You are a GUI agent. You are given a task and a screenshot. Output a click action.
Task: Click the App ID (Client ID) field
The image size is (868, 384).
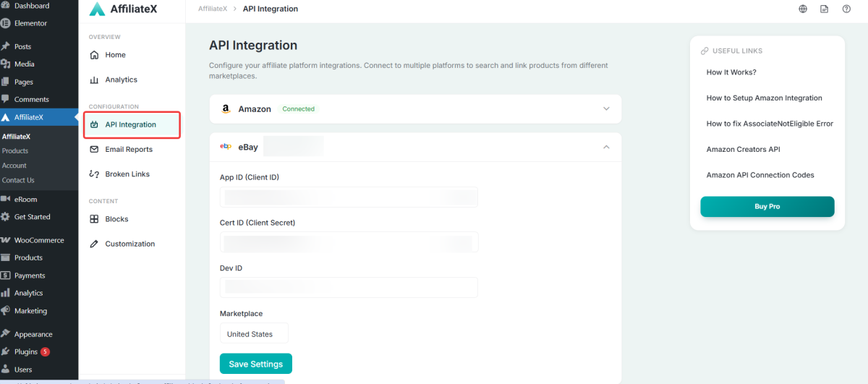coord(349,197)
